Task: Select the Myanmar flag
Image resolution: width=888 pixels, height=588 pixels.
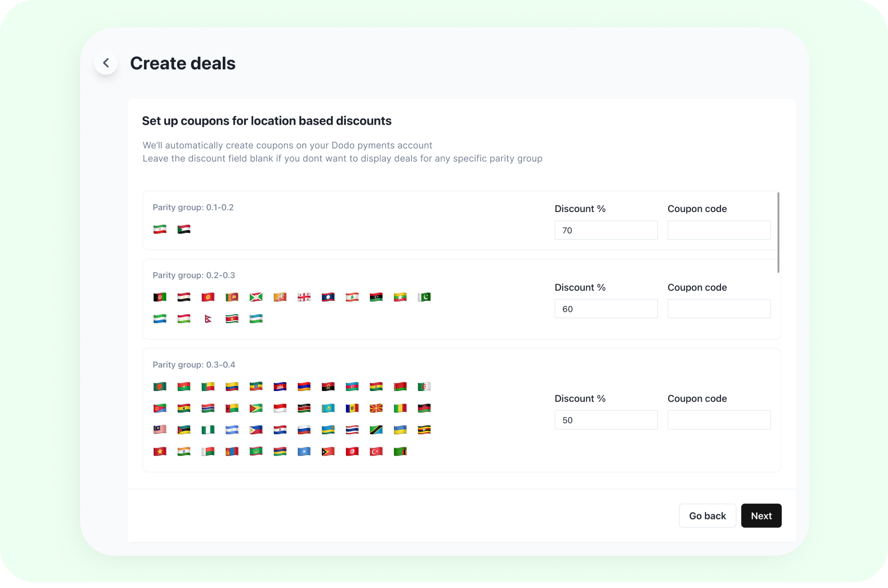Action: 400,297
